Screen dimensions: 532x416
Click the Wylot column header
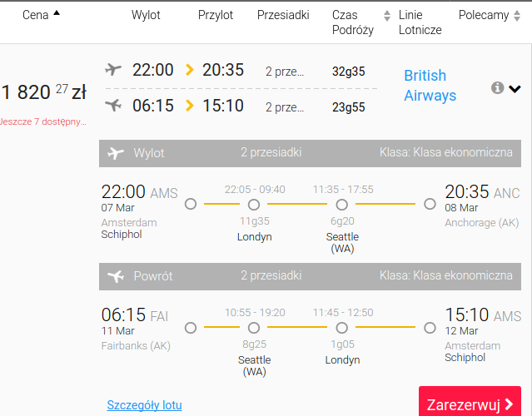(x=146, y=15)
